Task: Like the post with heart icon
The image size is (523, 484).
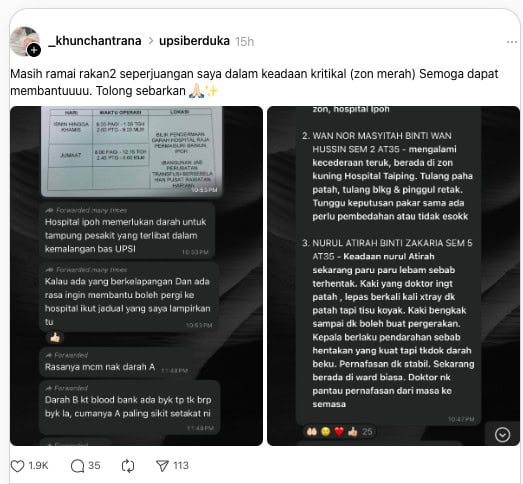Action: (x=17, y=466)
